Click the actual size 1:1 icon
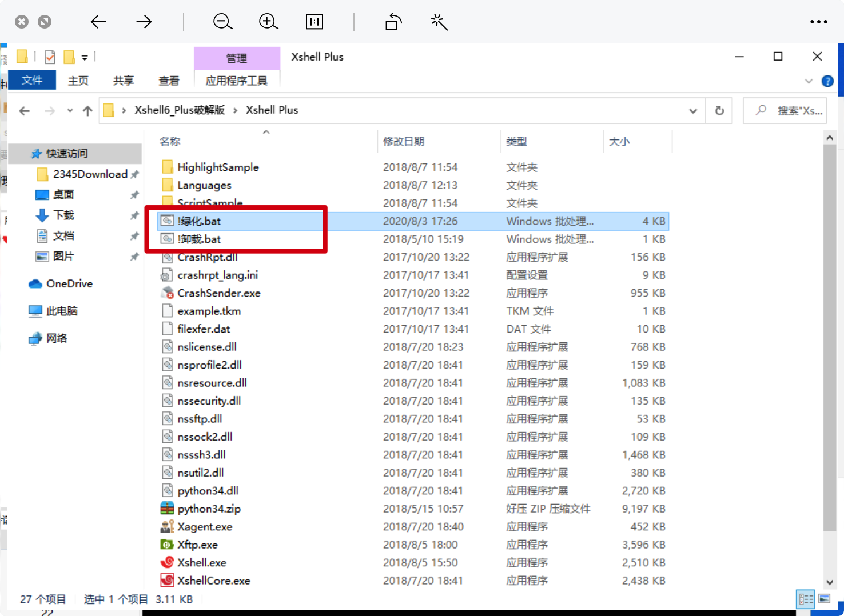The height and width of the screenshot is (616, 844). point(314,22)
